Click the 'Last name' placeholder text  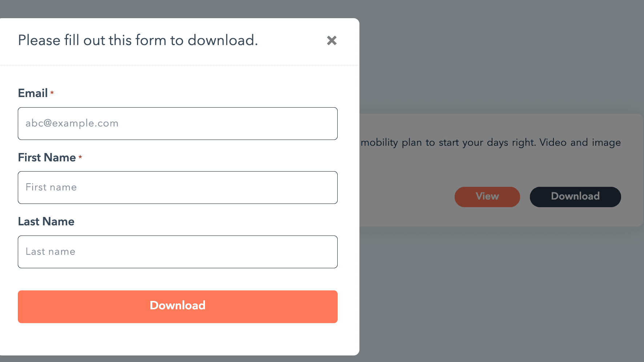point(51,252)
